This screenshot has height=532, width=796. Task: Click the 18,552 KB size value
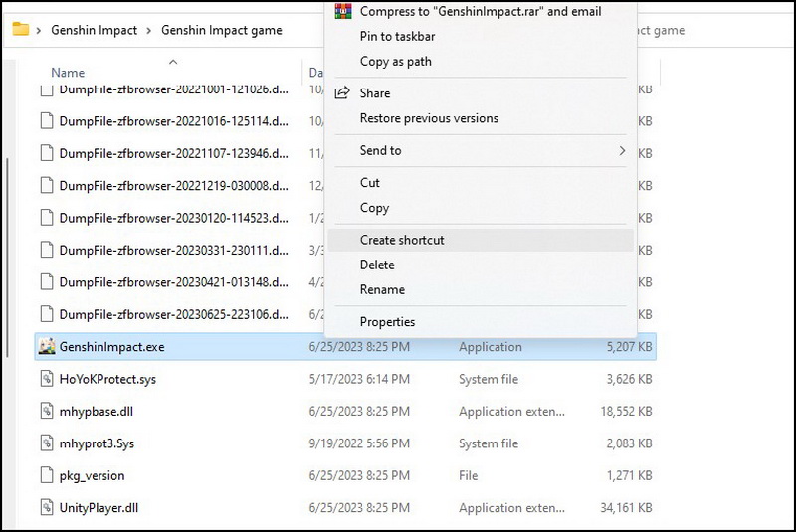point(627,412)
